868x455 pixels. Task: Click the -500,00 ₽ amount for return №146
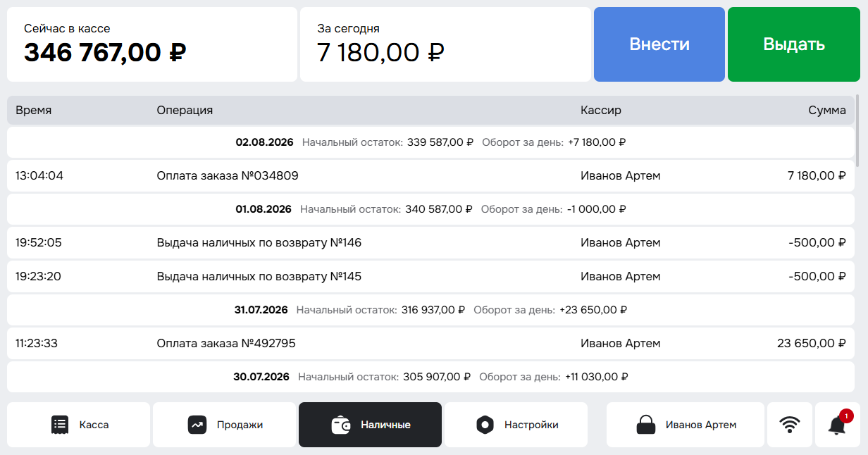(x=817, y=242)
